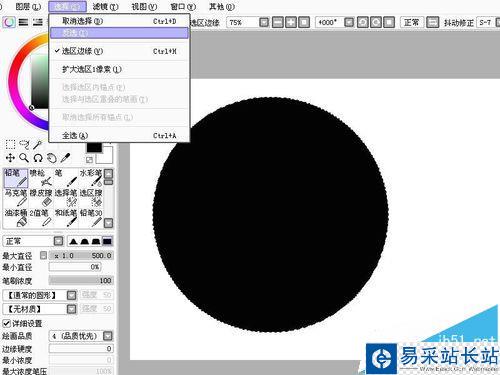
Task: Choose the 和纸笔 washi brush
Action: 66,218
